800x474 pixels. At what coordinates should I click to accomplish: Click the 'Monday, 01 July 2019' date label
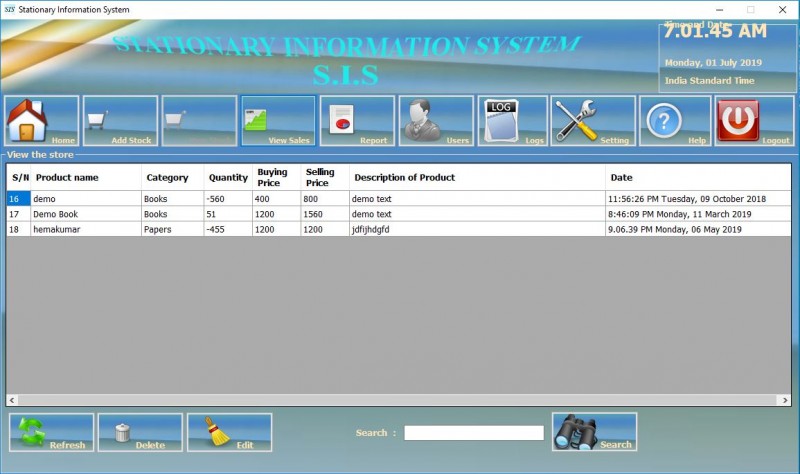pos(713,63)
